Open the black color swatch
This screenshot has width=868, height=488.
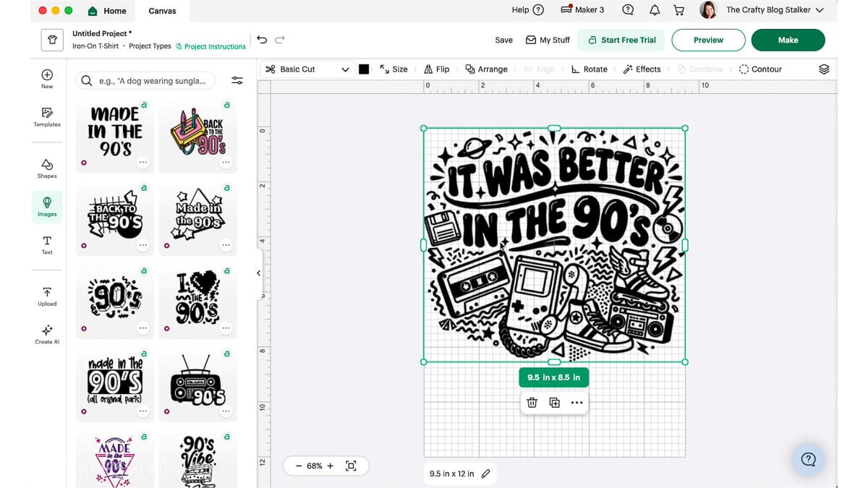pos(364,69)
